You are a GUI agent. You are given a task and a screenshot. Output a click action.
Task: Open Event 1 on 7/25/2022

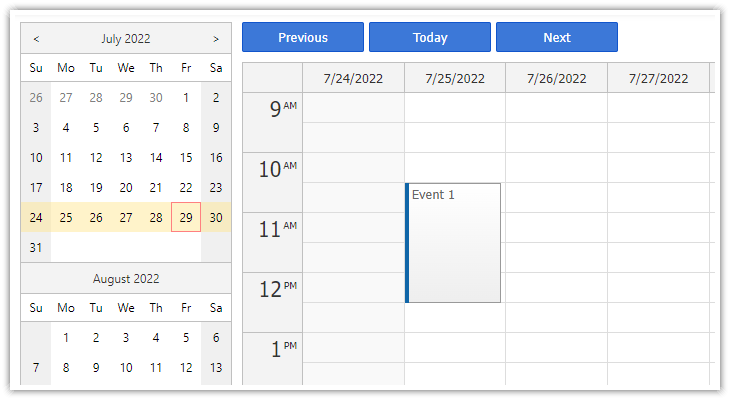click(x=453, y=243)
